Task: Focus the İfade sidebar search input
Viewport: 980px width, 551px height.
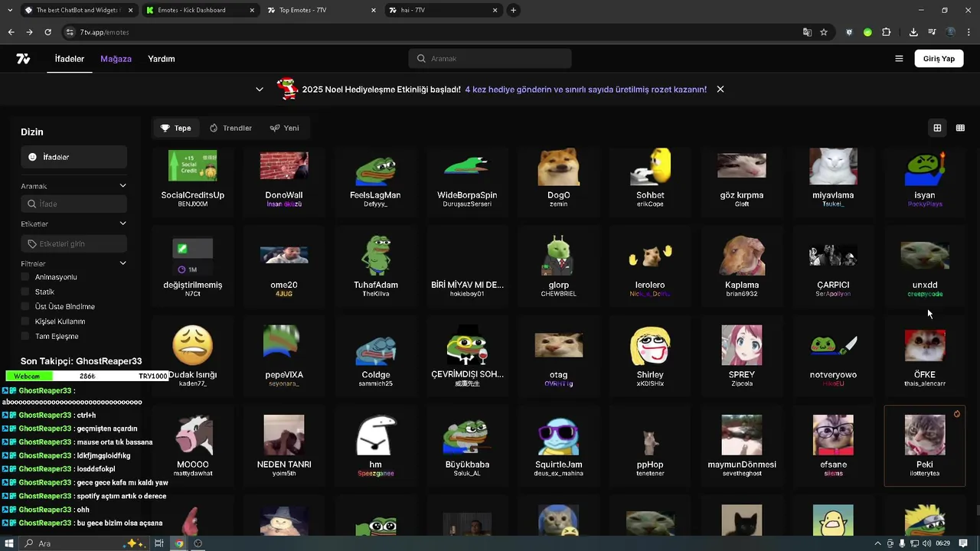Action: pos(73,204)
